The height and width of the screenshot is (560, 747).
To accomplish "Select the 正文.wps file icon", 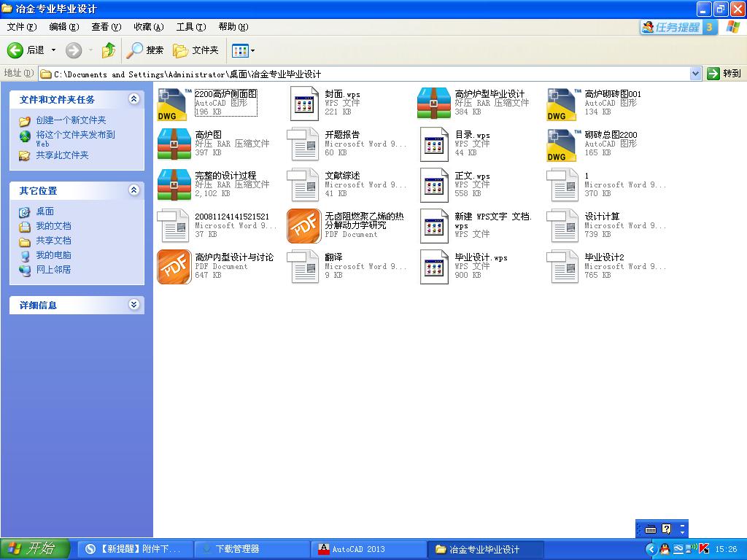I will click(x=434, y=185).
